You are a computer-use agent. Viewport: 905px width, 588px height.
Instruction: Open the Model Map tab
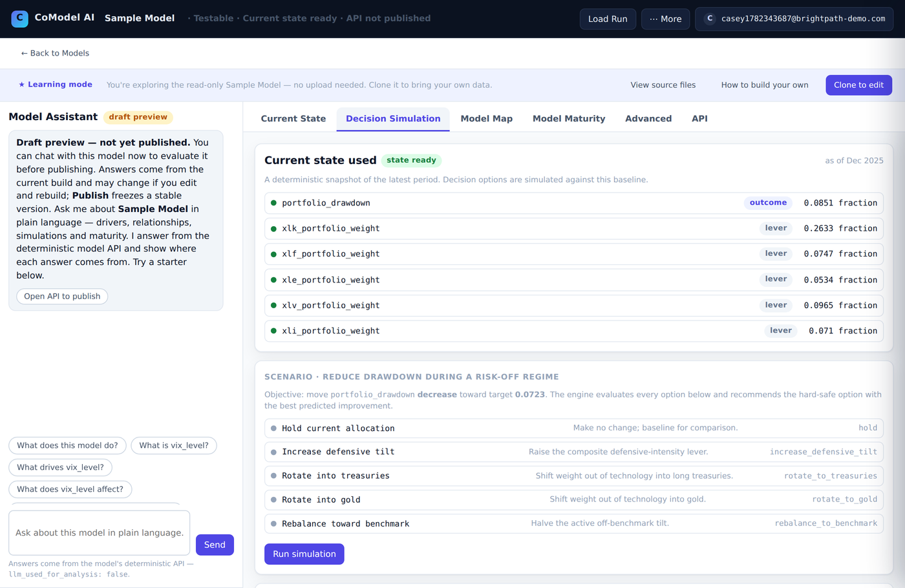click(486, 119)
